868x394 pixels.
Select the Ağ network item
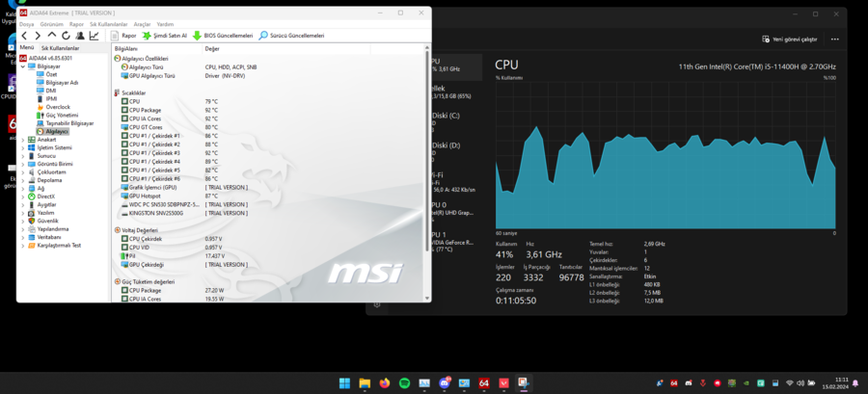pos(41,189)
